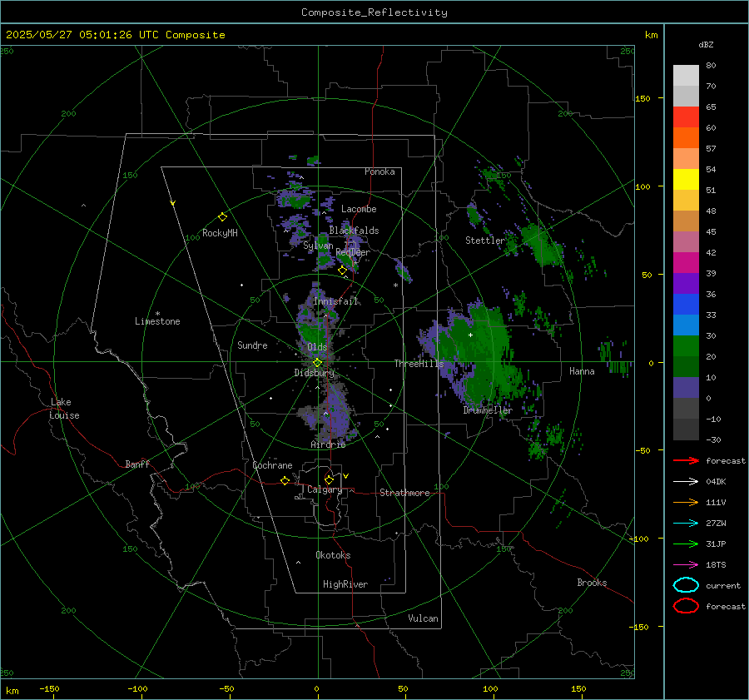749x700 pixels.
Task: Click the green 31JP arrow legend icon
Action: click(686, 544)
